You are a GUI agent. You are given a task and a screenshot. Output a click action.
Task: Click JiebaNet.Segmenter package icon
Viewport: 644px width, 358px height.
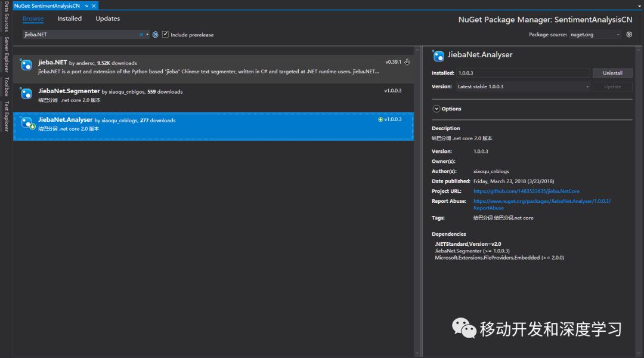pos(26,93)
